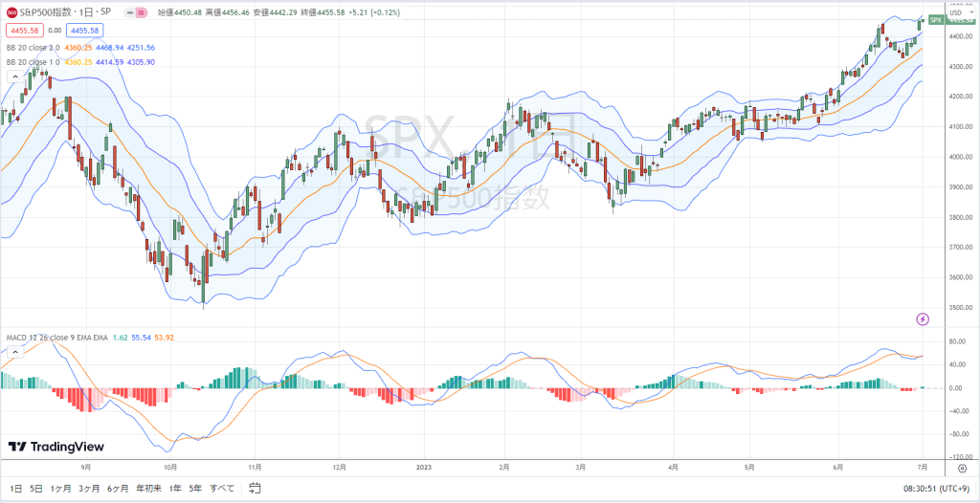
Task: Click the 終値 4455.58 close value
Action: pos(323,12)
